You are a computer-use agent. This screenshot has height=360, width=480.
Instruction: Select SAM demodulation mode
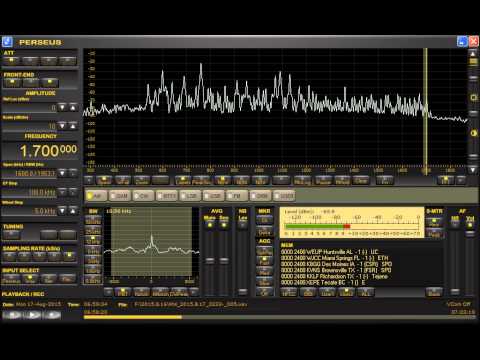(x=120, y=196)
